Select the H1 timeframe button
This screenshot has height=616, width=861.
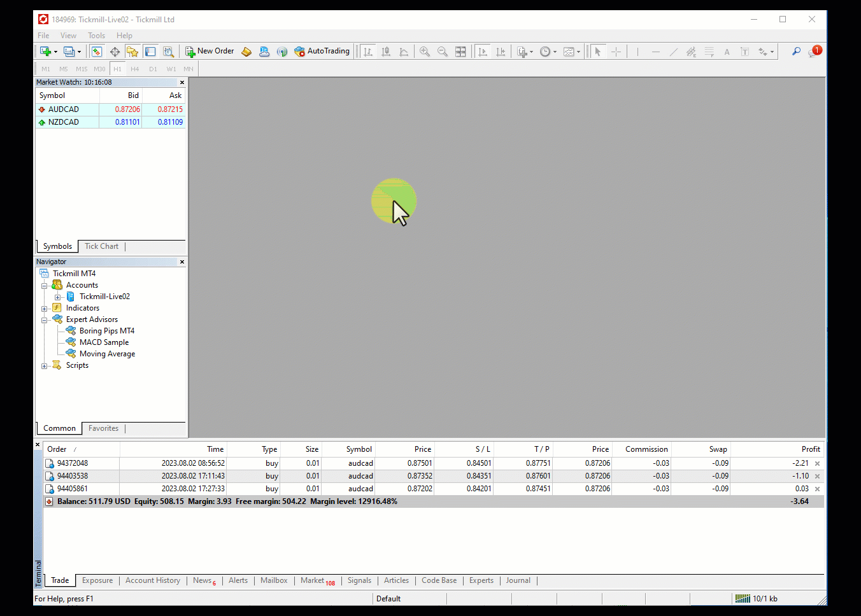[117, 69]
